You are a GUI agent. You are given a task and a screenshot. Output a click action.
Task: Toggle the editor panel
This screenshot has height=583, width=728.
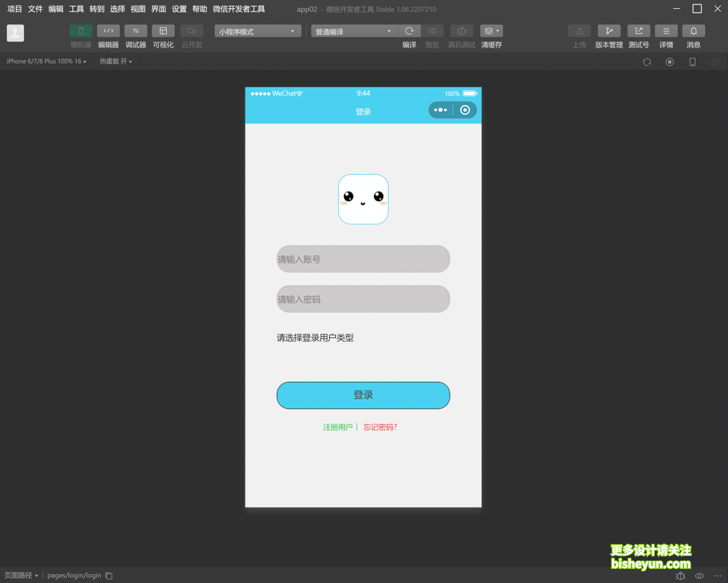click(108, 31)
